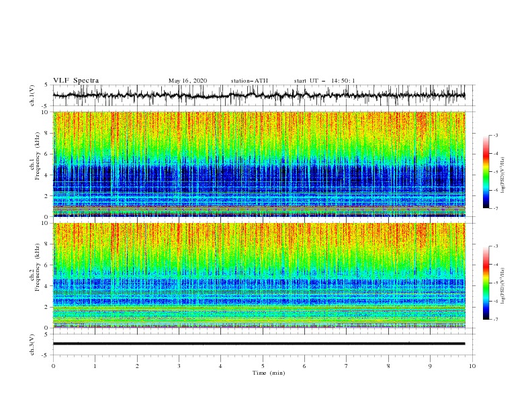Click the '-3' label on ch.2 colorbar

pos(495,246)
